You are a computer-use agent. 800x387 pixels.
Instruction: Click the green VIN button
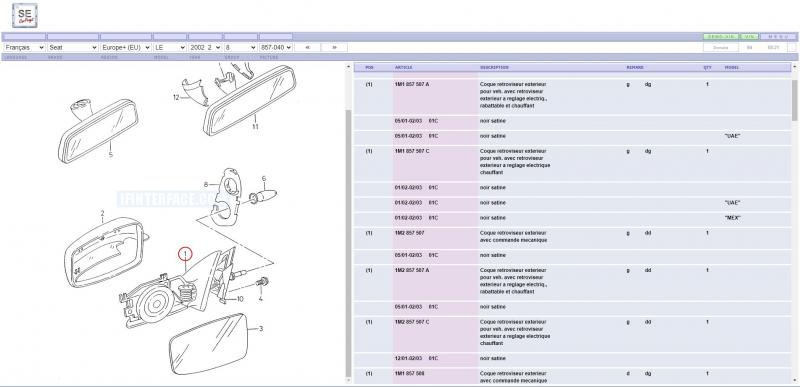point(749,37)
